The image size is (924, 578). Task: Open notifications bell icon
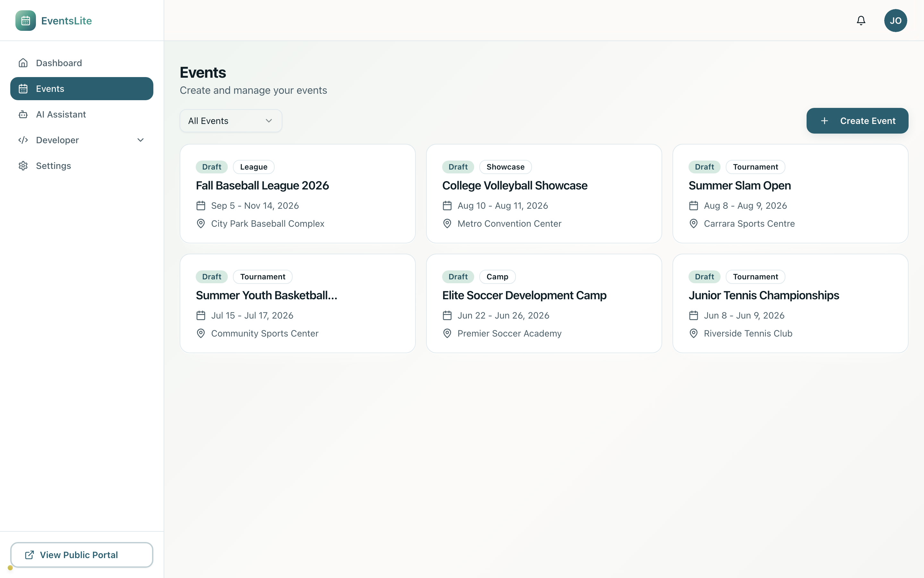[861, 21]
